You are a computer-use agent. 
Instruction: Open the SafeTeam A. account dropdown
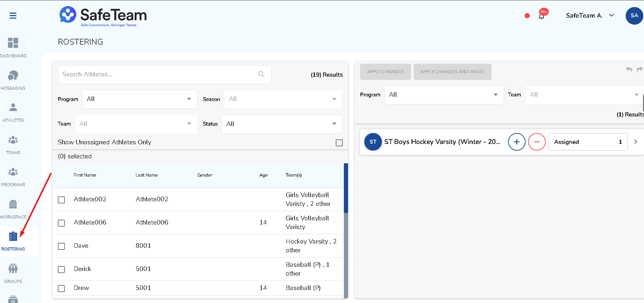[590, 15]
